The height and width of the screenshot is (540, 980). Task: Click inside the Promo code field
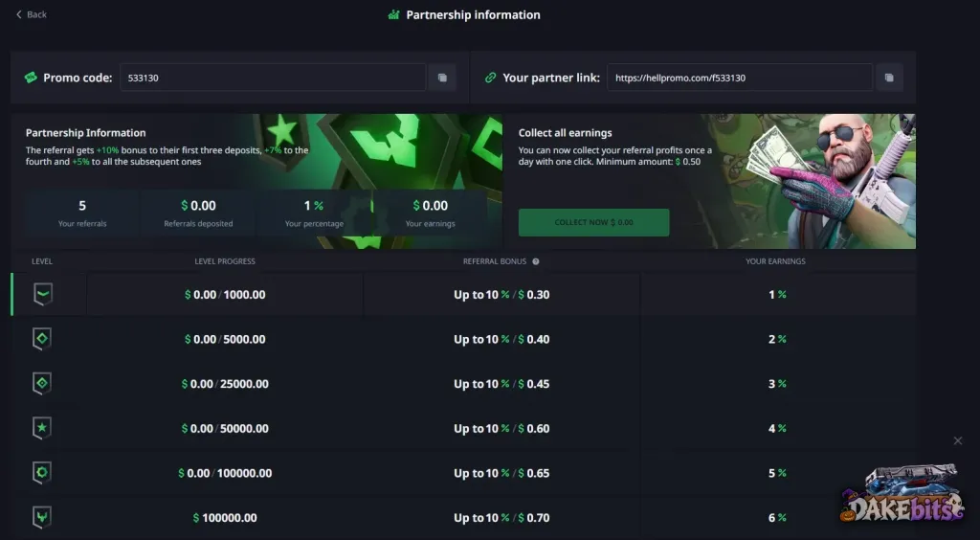(x=273, y=78)
